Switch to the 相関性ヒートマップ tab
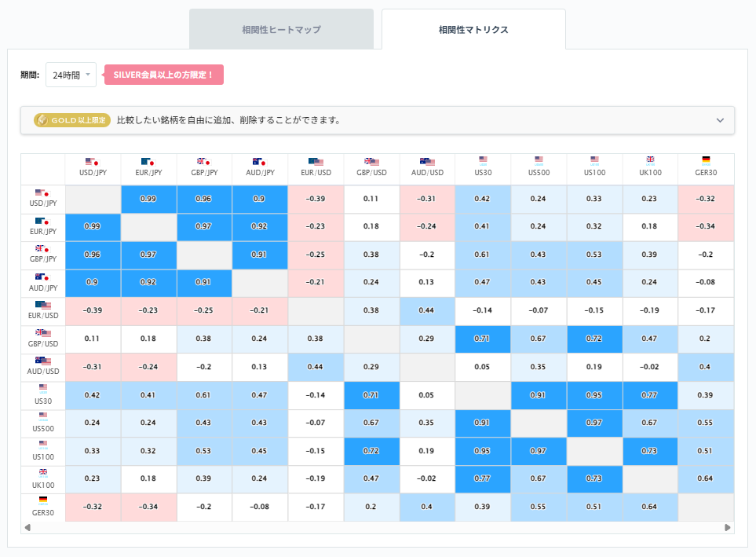 281,28
